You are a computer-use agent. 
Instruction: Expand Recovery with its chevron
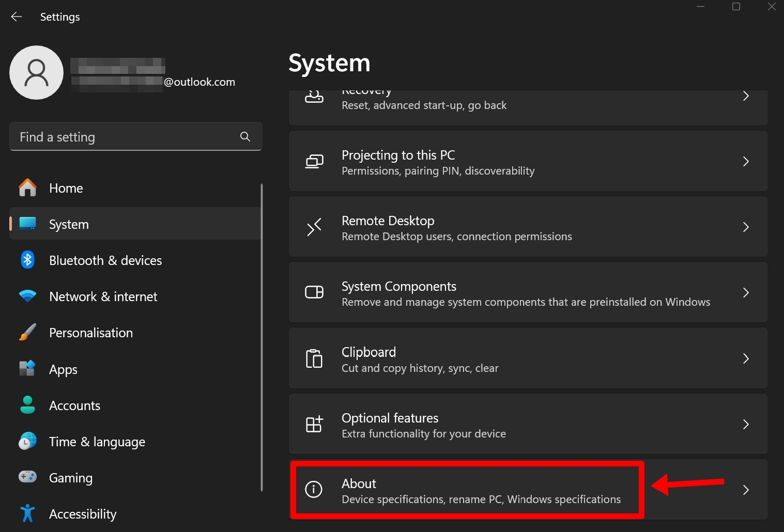tap(746, 96)
